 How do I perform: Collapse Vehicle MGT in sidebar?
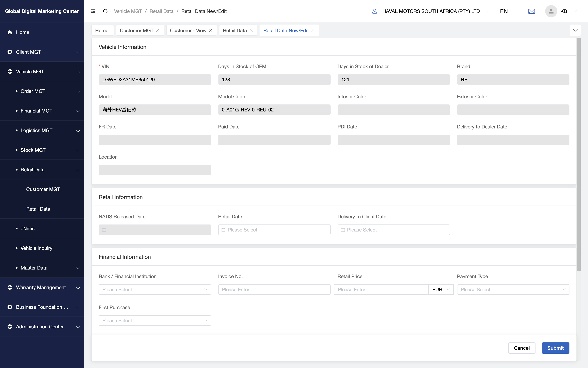click(x=78, y=72)
